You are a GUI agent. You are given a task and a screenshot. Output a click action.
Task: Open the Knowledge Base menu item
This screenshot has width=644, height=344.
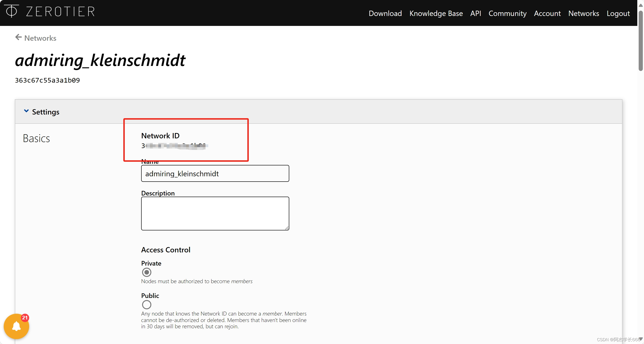pos(436,13)
